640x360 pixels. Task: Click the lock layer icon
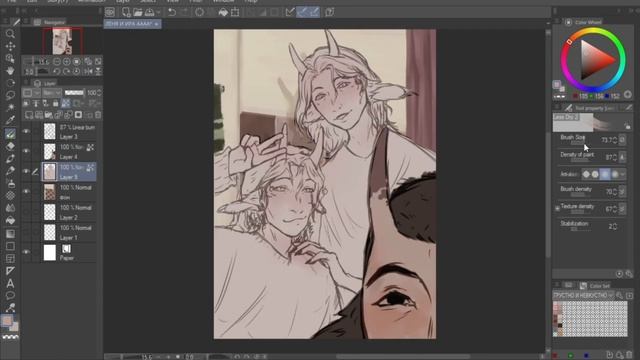tap(56, 104)
